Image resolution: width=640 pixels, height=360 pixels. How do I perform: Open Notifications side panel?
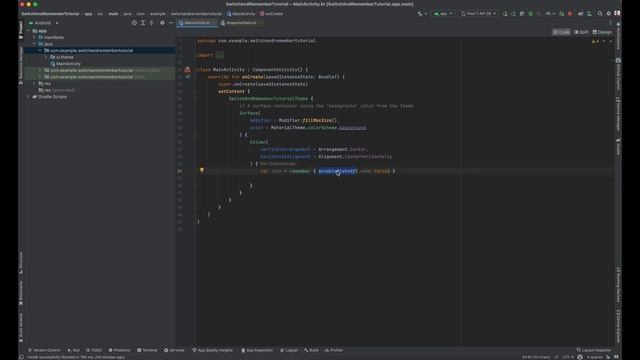pos(618,36)
